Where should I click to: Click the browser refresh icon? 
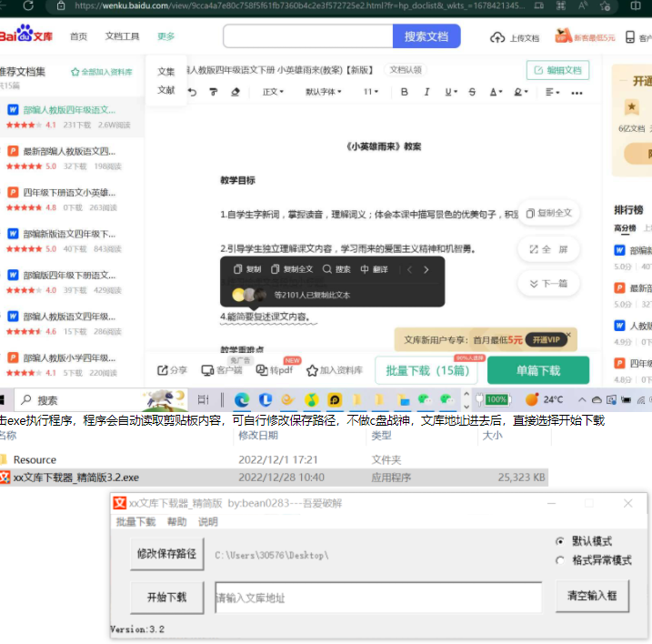click(28, 5)
